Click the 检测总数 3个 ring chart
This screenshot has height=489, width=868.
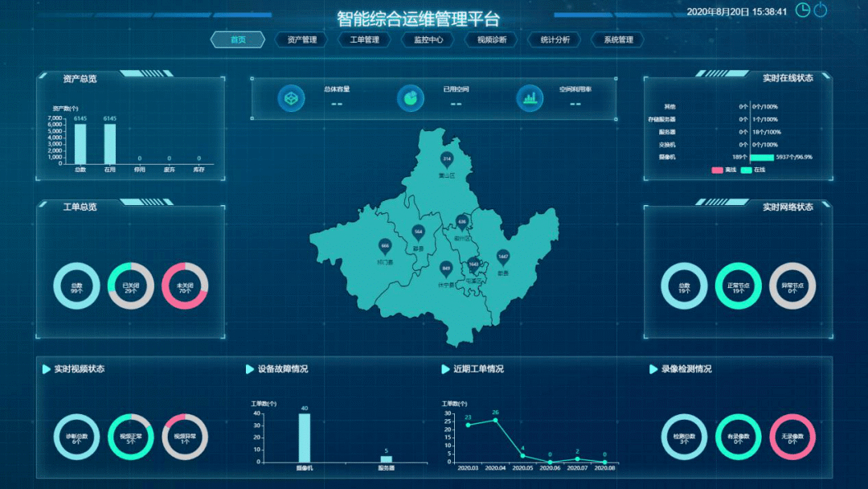pos(684,437)
